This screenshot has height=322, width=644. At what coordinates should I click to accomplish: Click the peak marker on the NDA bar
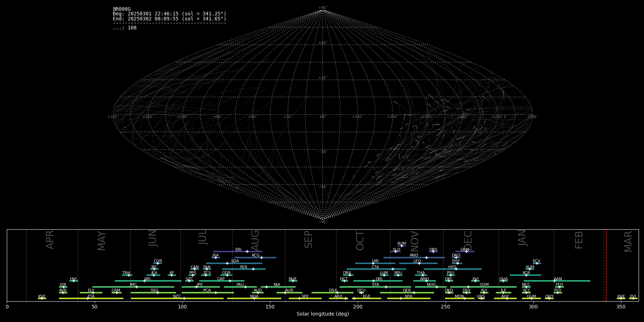point(254,298)
